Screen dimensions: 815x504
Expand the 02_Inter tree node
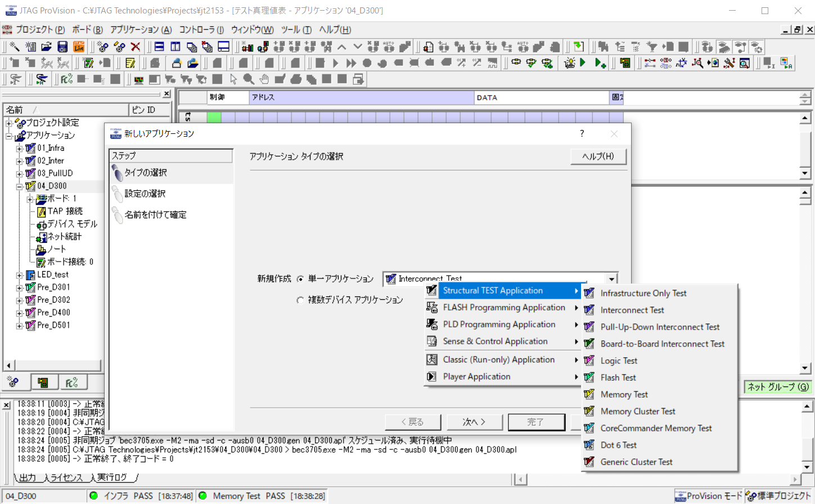pos(20,161)
